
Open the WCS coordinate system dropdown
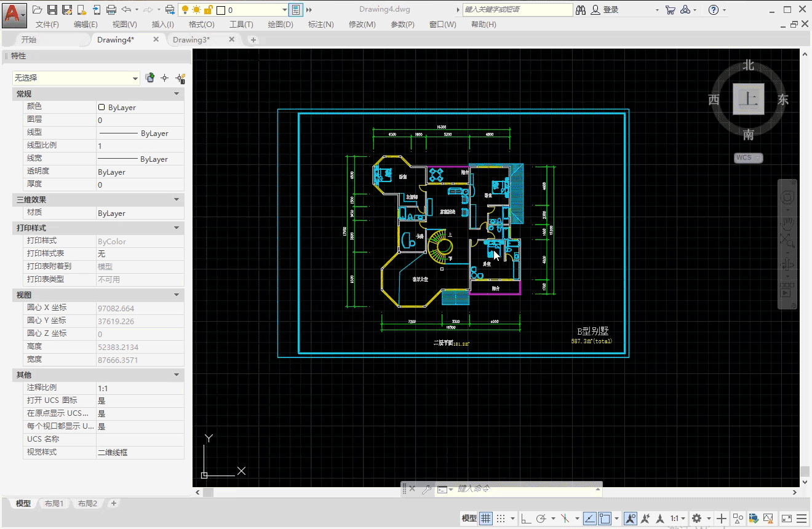(x=749, y=158)
